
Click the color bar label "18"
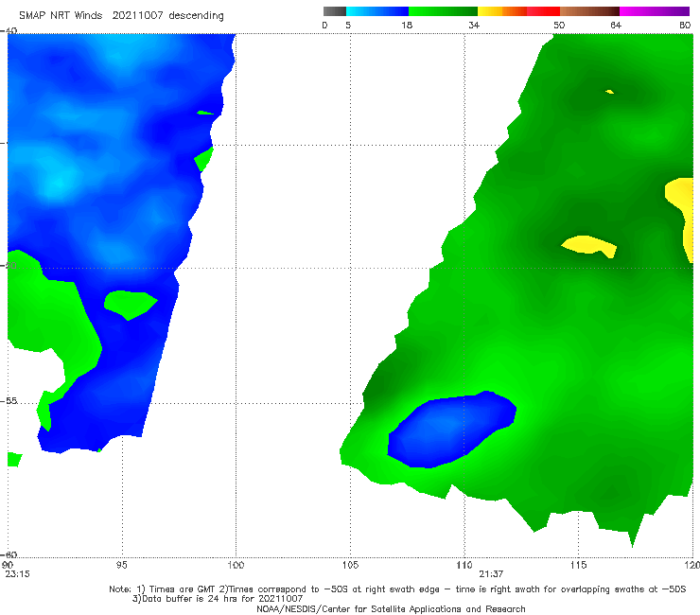point(407,26)
